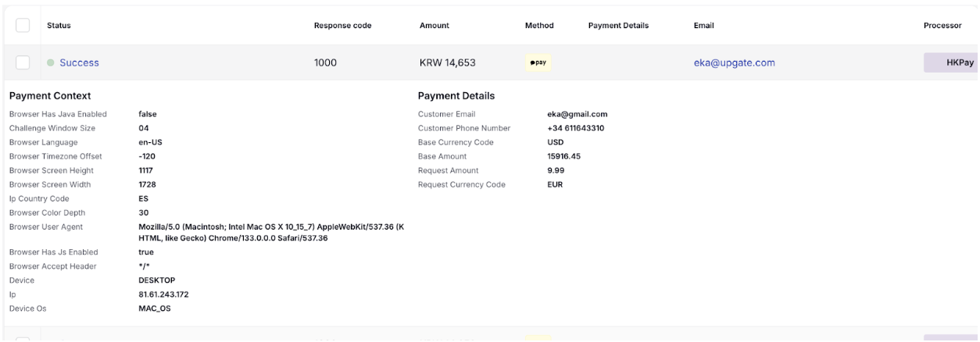Click the Js Enabled value true

pyautogui.click(x=146, y=252)
